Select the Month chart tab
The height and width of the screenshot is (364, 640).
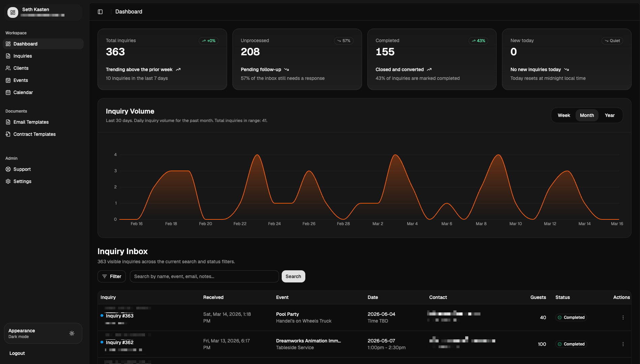[x=587, y=115]
